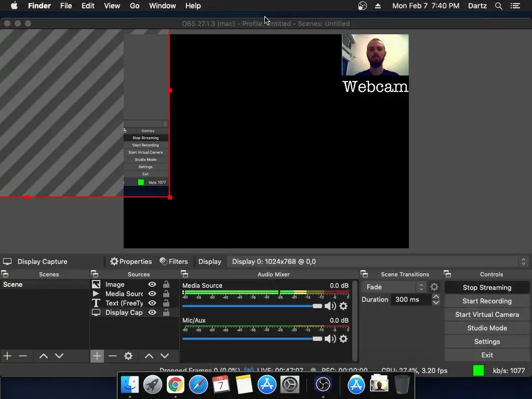Screen dimensions: 532x399
Task: Pop out the Audio Mixer dock icon
Action: [184, 274]
